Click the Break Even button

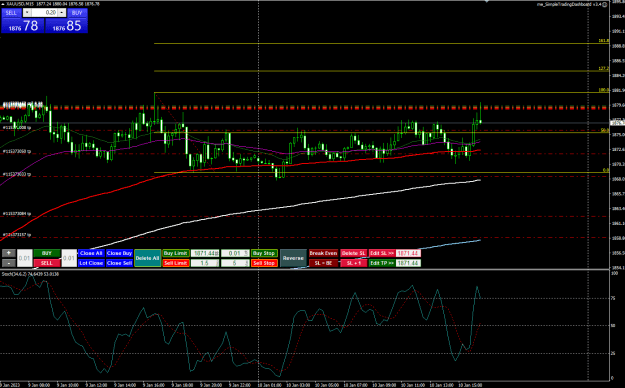pos(323,253)
